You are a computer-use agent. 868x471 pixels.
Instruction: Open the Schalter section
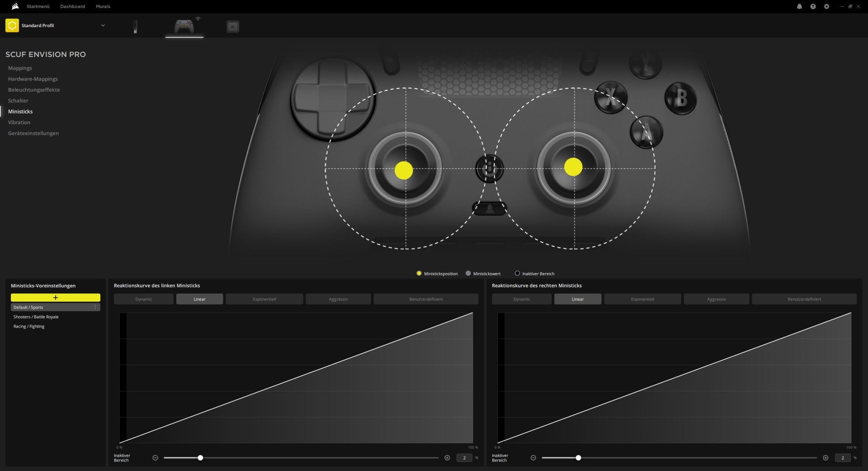coord(18,100)
